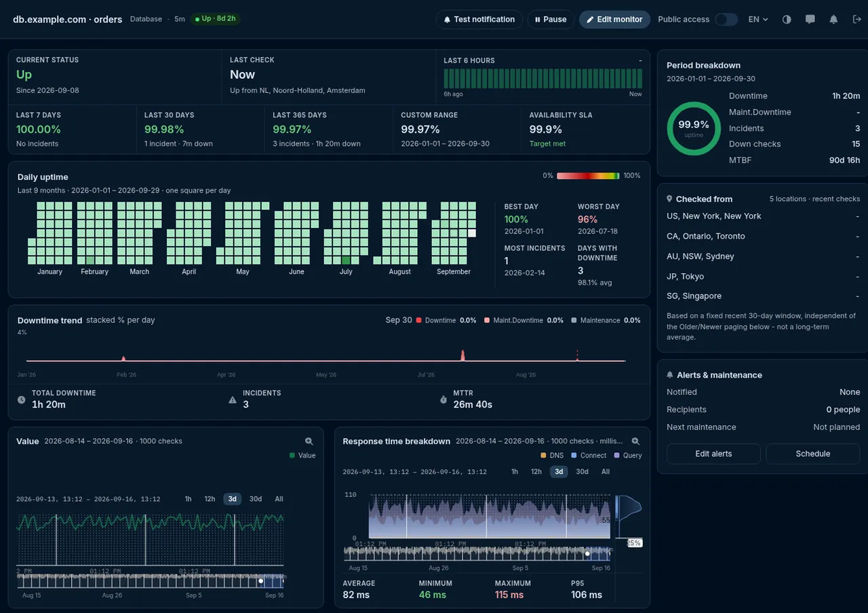
Task: Click the Last 7 days 100.00% stat
Action: click(39, 130)
